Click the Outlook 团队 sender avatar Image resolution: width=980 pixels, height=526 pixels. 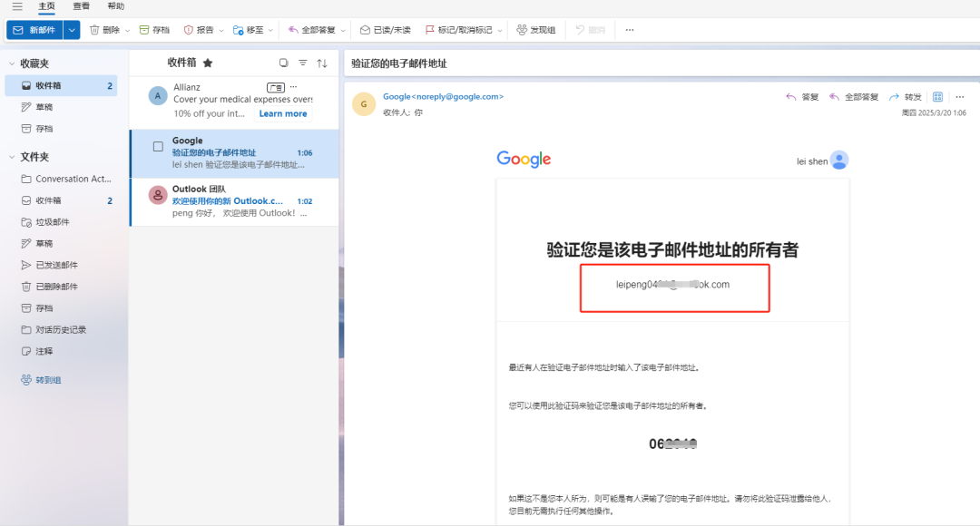[x=158, y=195]
